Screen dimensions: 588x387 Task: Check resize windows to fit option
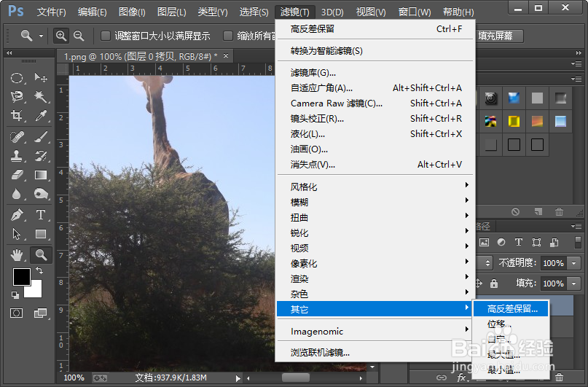coord(106,36)
